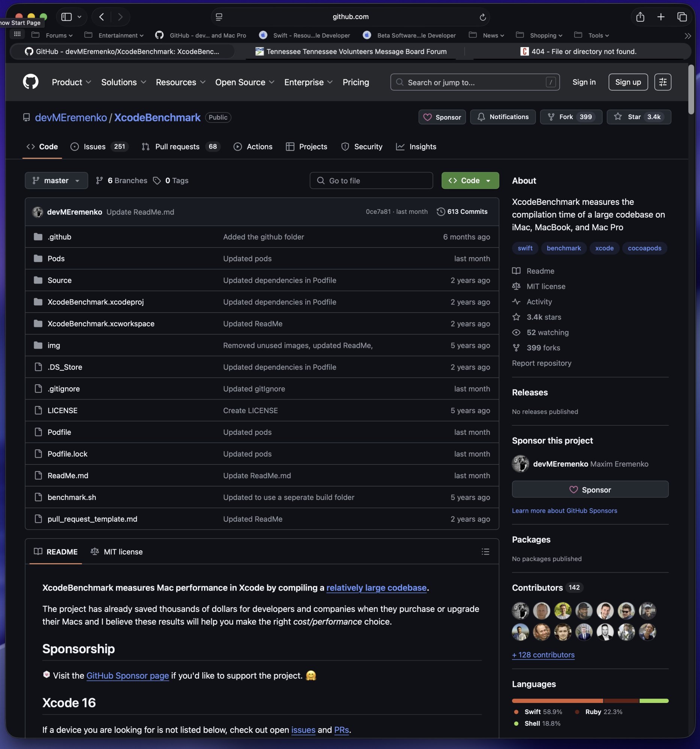The width and height of the screenshot is (700, 749).
Task: Toggle Safari sidebar icon
Action: pos(66,17)
